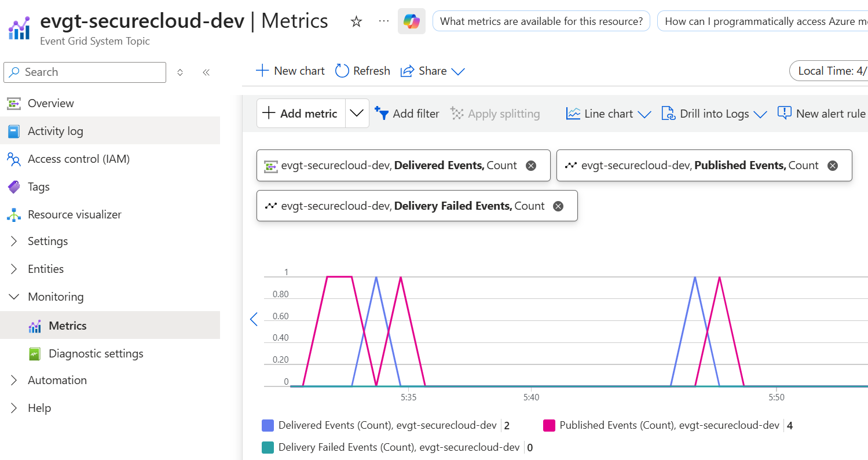Viewport: 868px width, 460px height.
Task: Click the New chart button
Action: pos(290,71)
